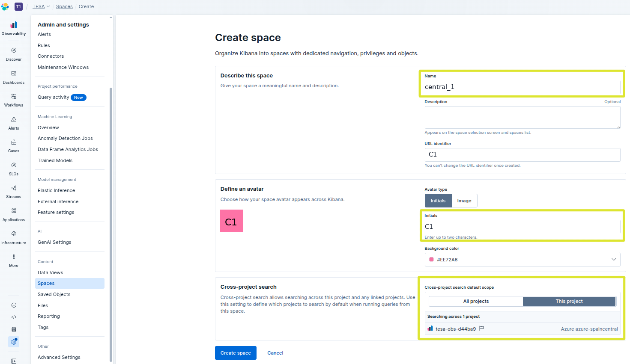Open Cases from the side rail
Image resolution: width=630 pixels, height=364 pixels.
14,146
